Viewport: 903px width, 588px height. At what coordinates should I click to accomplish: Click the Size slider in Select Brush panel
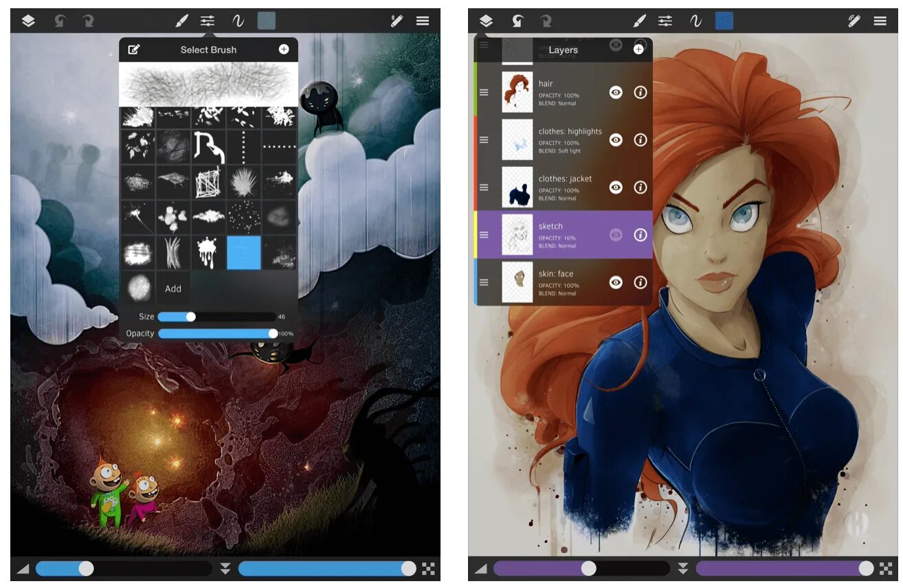click(x=216, y=317)
